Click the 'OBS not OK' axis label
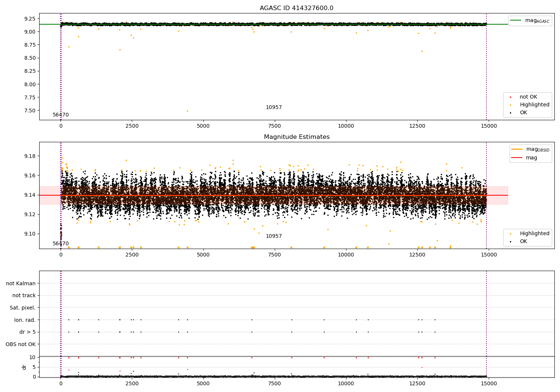Image resolution: width=560 pixels, height=392 pixels. [21, 344]
